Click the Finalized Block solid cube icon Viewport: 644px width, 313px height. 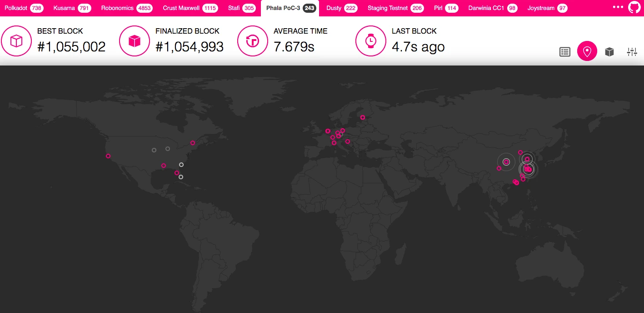[x=135, y=41]
